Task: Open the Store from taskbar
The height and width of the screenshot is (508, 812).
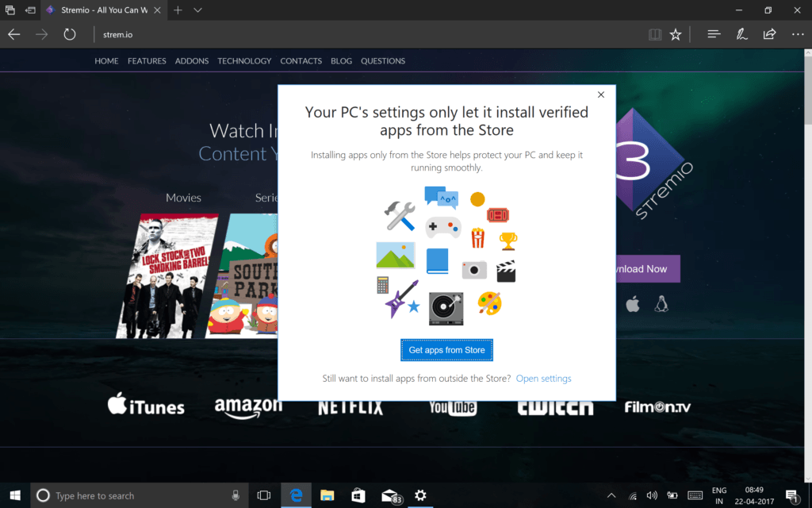Action: point(358,495)
